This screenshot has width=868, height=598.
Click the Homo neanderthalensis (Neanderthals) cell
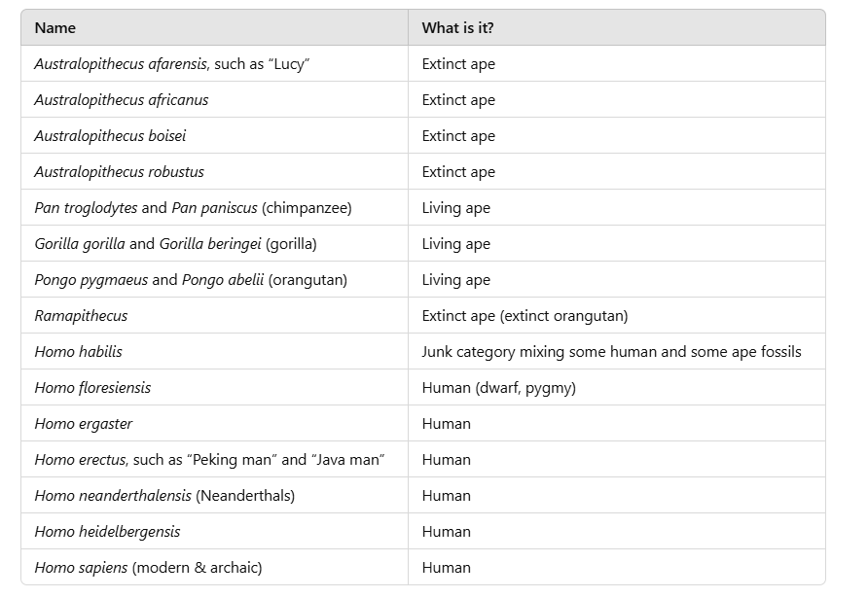[x=215, y=495]
